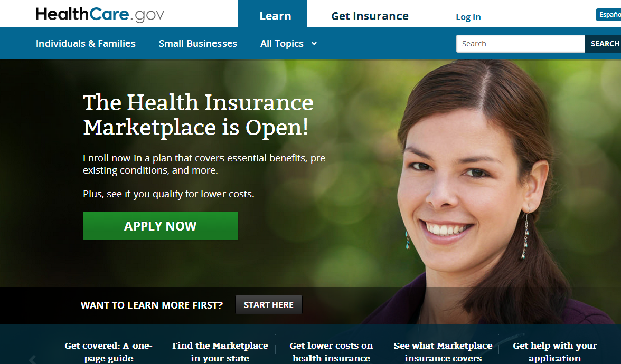Open the Small Businesses section
Viewport: 621px width, 364px height.
pyautogui.click(x=198, y=43)
